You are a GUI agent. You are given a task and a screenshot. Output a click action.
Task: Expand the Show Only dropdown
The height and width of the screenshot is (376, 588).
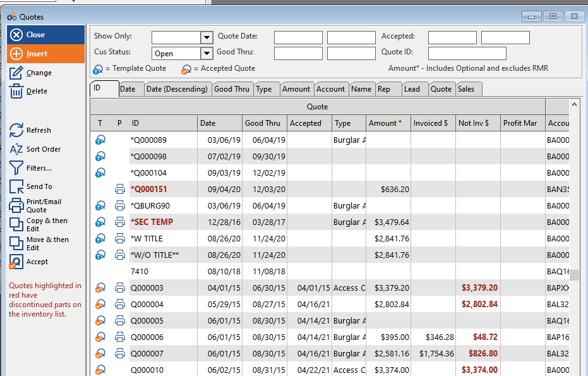pos(206,37)
